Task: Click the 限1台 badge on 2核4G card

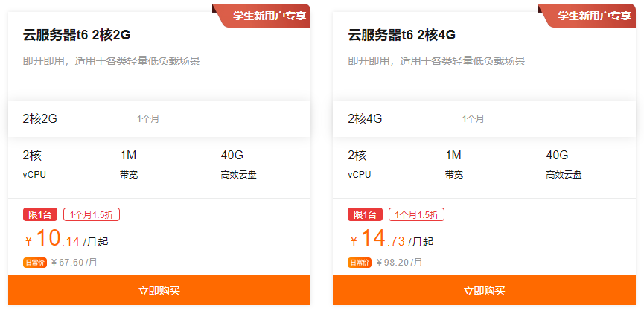Action: 364,215
